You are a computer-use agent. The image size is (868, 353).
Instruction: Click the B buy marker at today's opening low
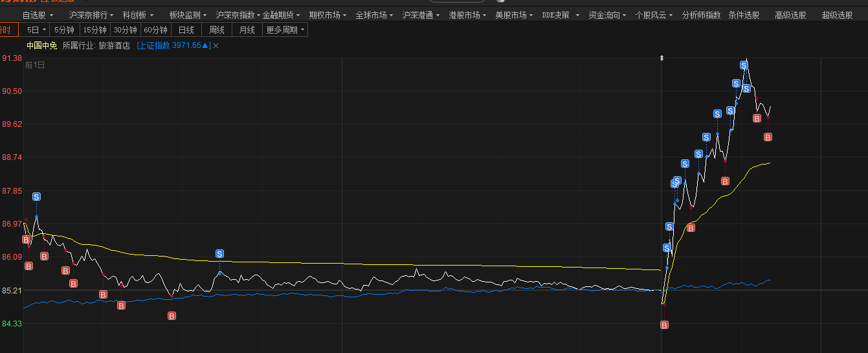[x=663, y=325]
